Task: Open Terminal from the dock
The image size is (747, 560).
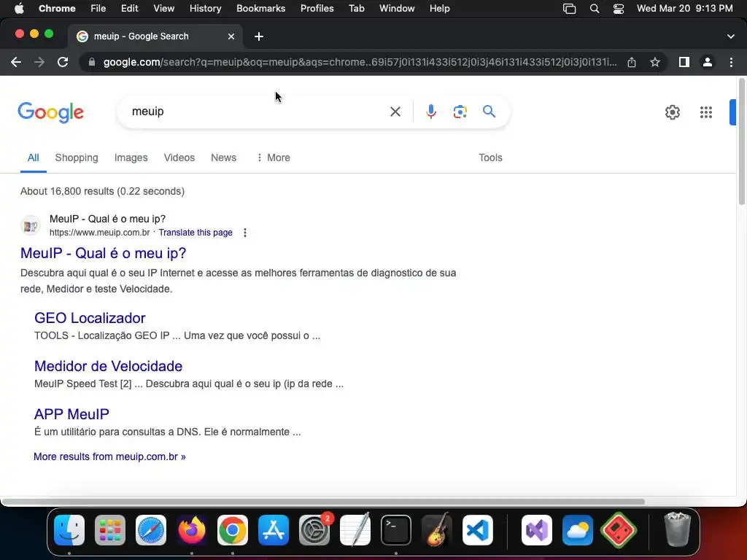Action: (396, 530)
